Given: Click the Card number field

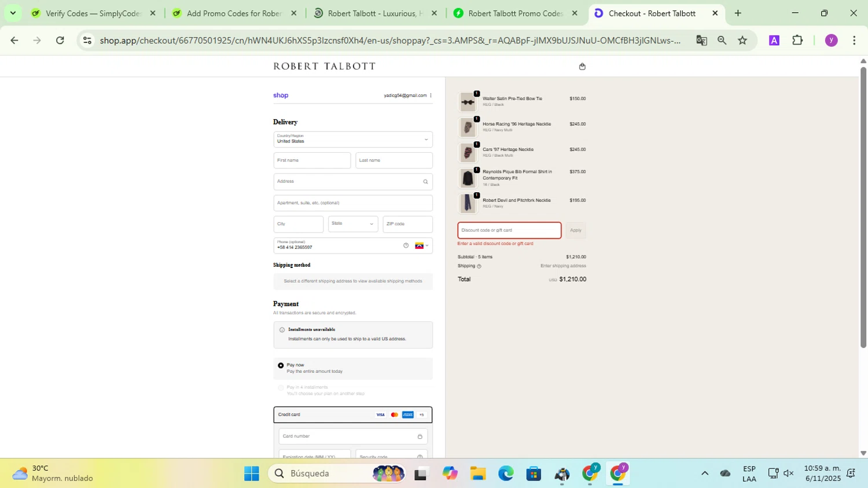Looking at the screenshot, I should click(x=353, y=436).
